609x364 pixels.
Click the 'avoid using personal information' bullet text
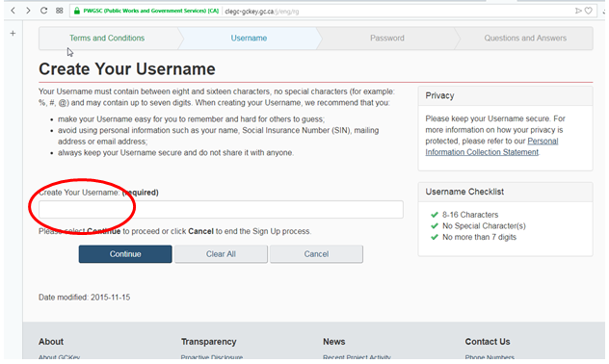tap(219, 136)
